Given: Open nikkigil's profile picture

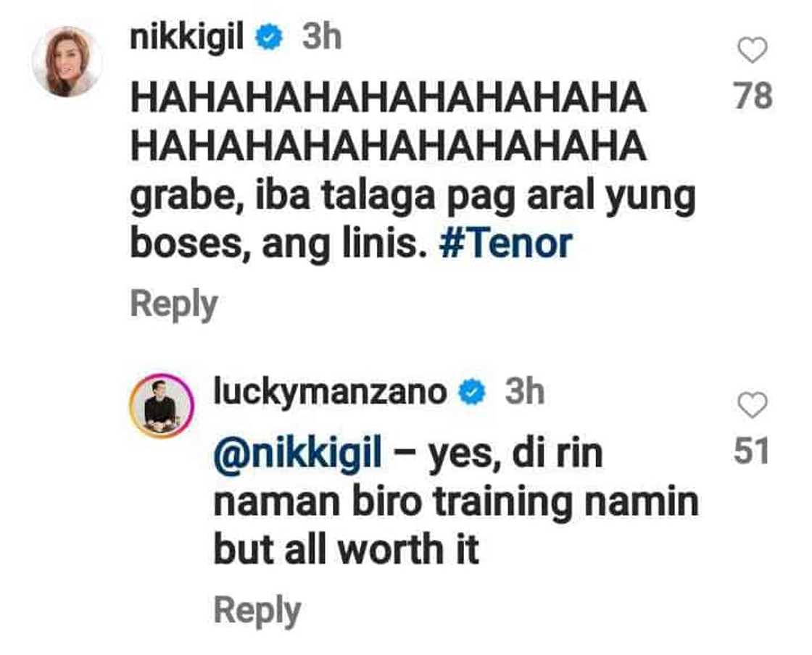Looking at the screenshot, I should (x=66, y=62).
